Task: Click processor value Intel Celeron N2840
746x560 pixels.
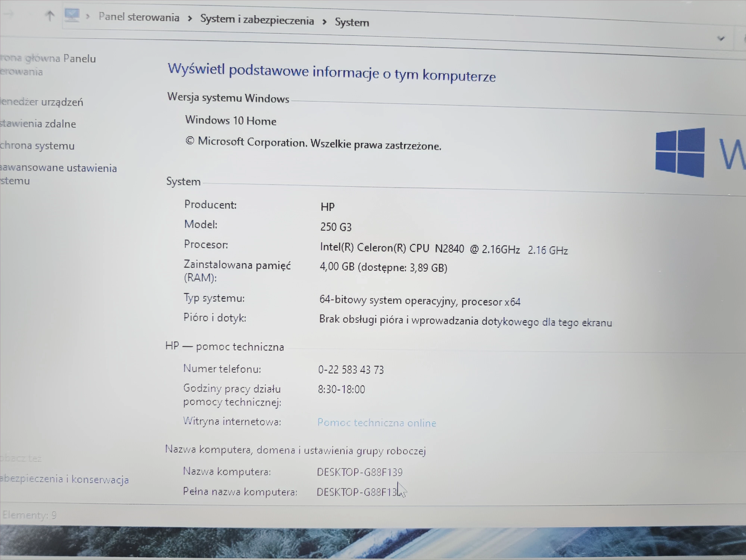Action: 444,249
